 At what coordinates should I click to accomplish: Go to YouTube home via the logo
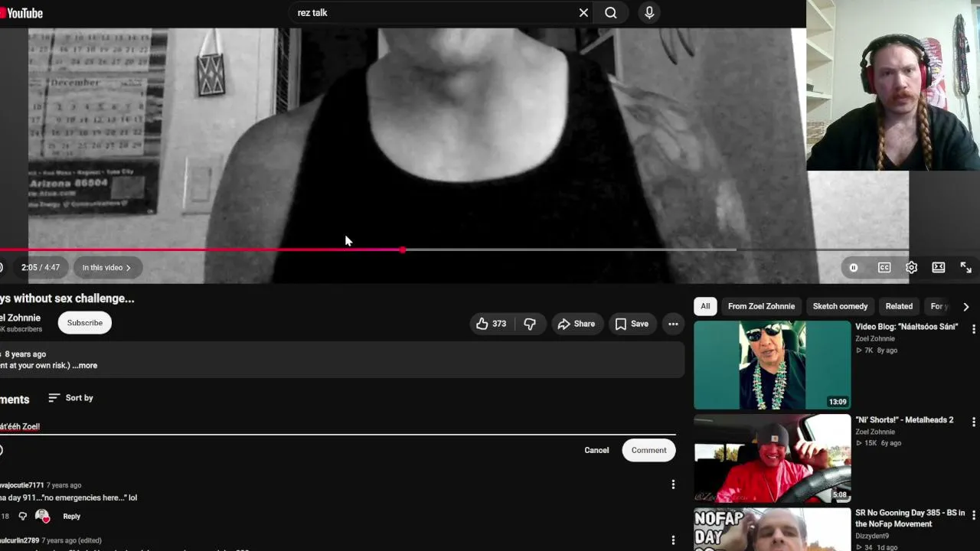click(21, 13)
